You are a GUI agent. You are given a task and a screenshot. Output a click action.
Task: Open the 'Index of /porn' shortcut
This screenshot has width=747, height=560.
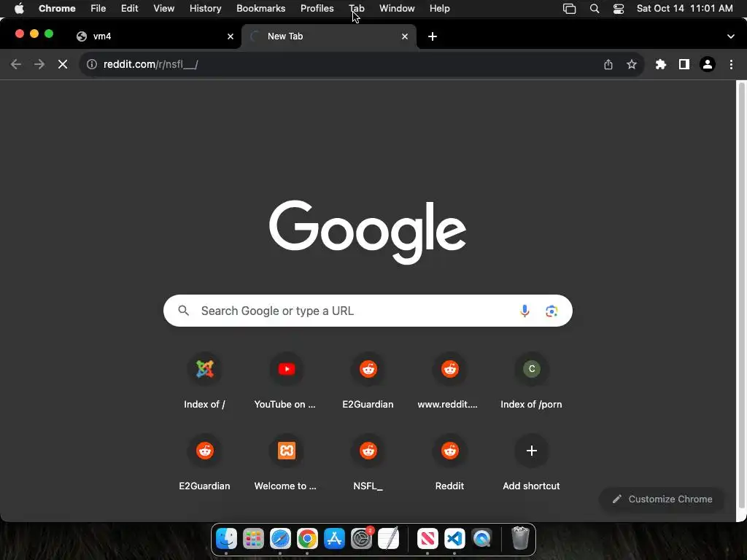point(532,382)
